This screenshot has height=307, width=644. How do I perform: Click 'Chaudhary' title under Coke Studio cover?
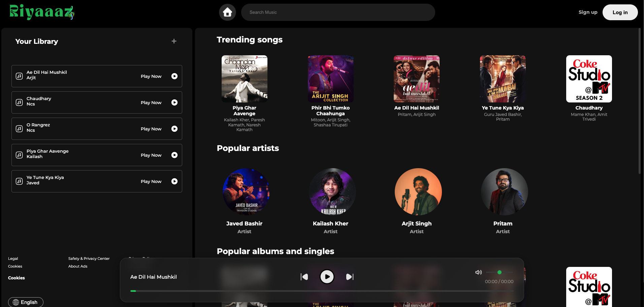click(x=589, y=108)
